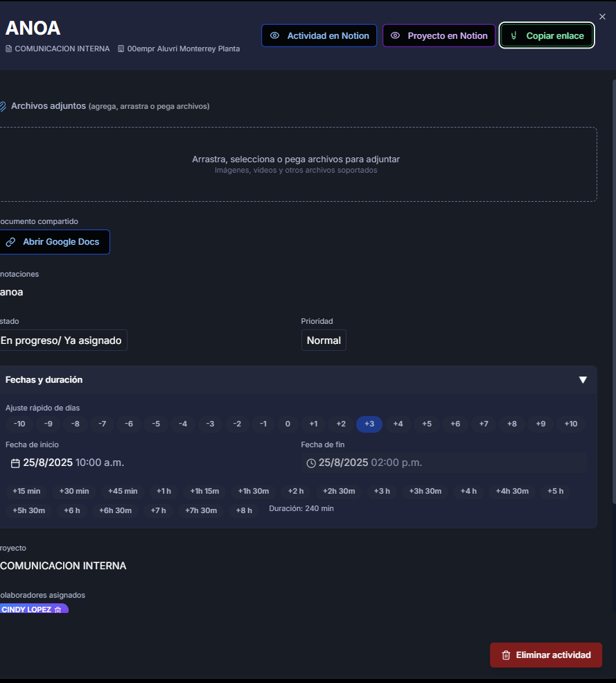Select the -10 day quick adjust chip
The width and height of the screenshot is (616, 683).
[x=19, y=424]
